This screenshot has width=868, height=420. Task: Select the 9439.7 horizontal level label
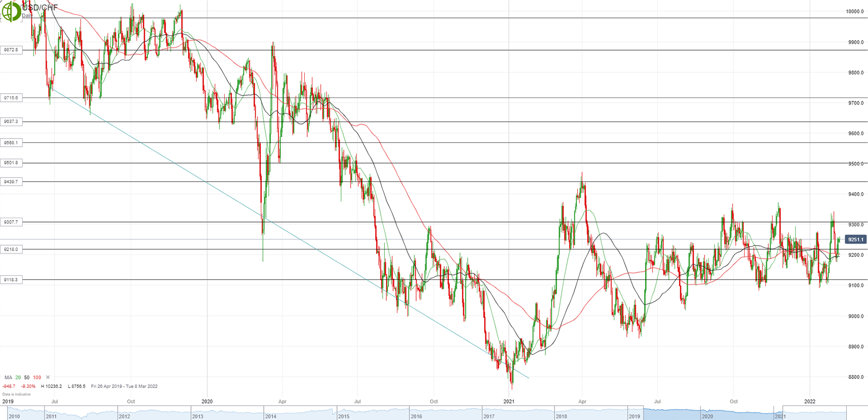11,182
